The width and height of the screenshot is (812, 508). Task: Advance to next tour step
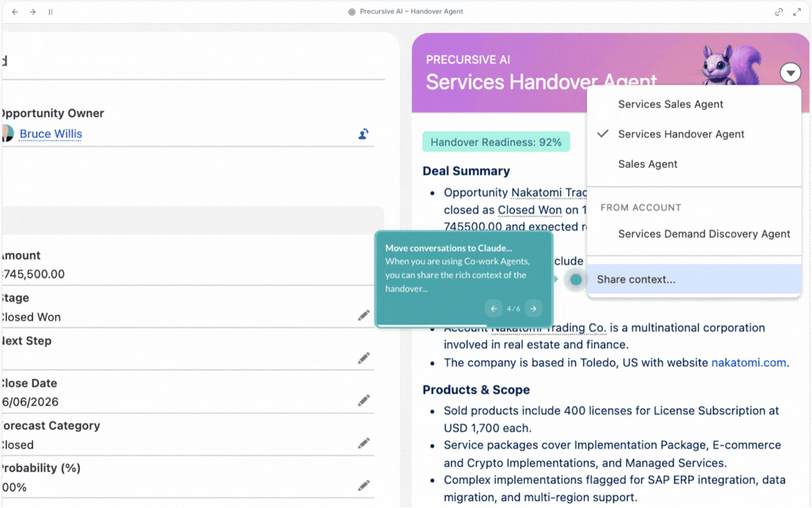point(534,308)
